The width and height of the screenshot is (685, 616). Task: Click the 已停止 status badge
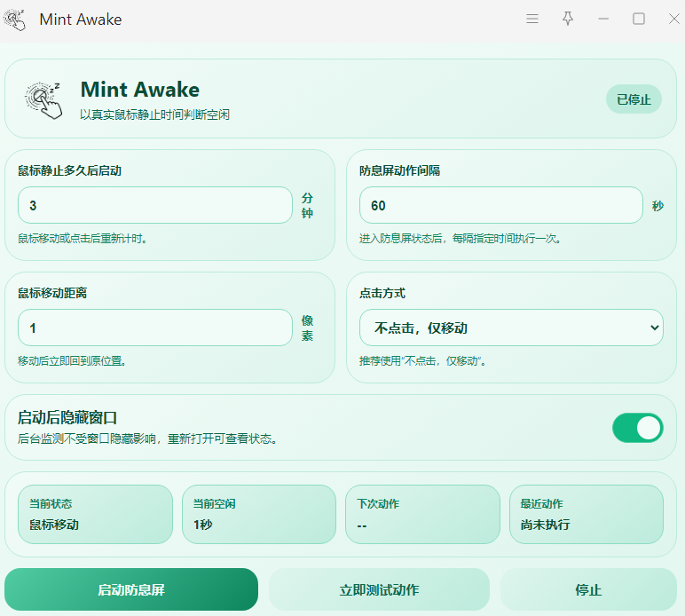[x=634, y=99]
